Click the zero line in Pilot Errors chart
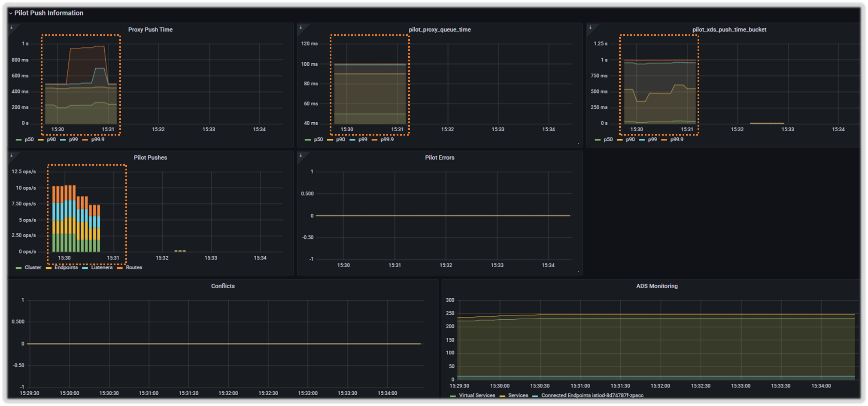 pos(443,215)
